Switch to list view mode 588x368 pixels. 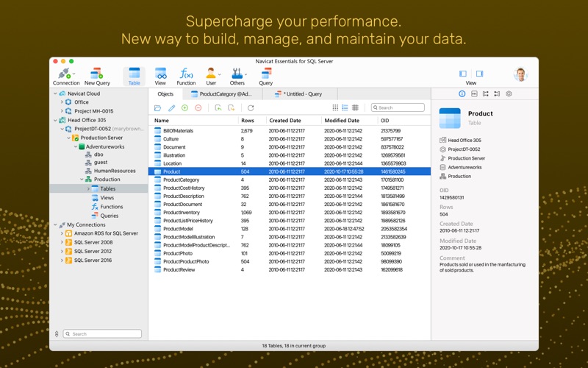coord(345,107)
